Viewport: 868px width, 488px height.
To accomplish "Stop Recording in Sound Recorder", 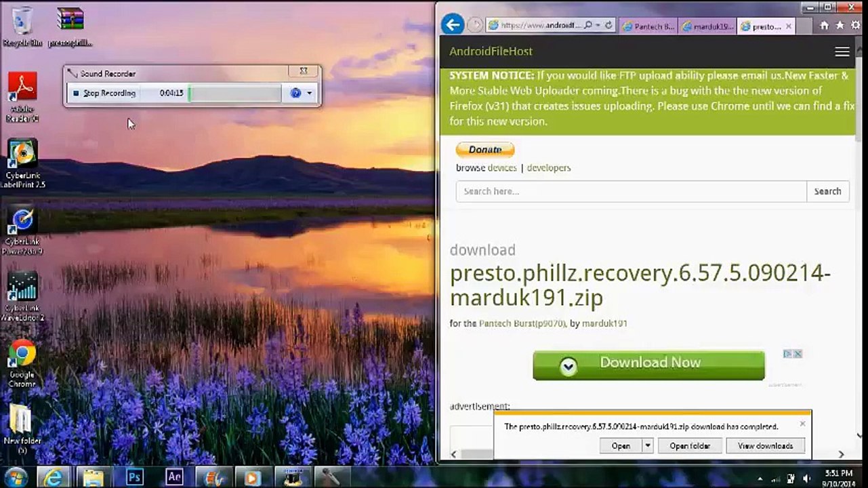I will pyautogui.click(x=104, y=94).
